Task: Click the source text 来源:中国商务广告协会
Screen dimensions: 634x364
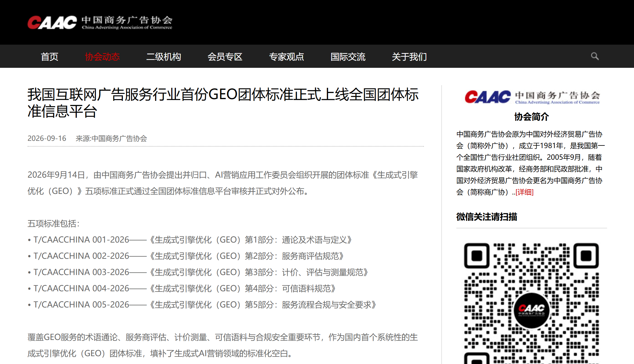Action: click(x=111, y=138)
